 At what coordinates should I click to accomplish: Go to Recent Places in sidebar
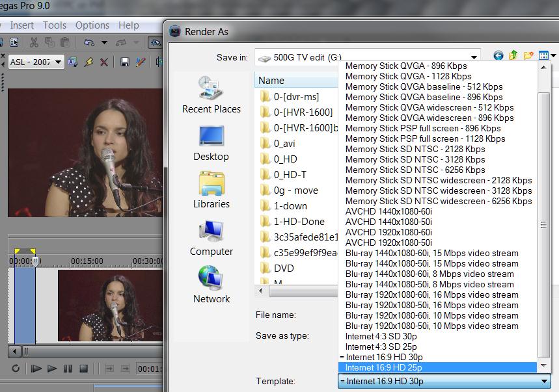pos(211,94)
